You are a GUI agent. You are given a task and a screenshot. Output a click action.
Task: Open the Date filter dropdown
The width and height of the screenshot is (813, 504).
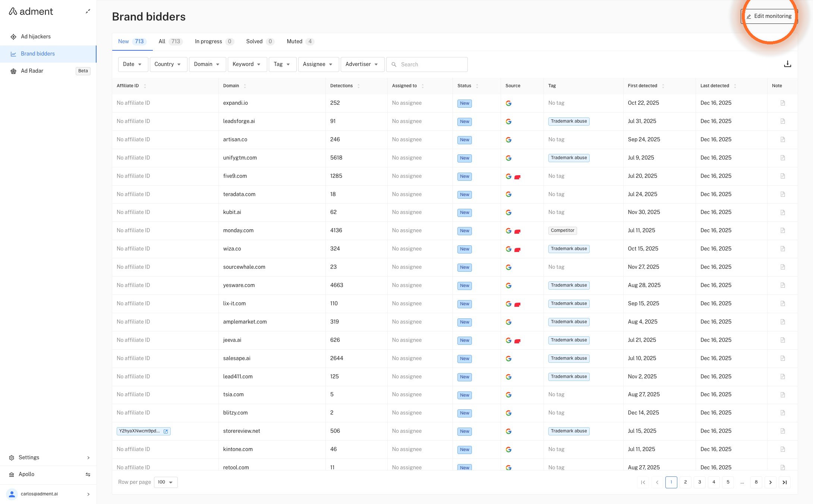tap(133, 64)
